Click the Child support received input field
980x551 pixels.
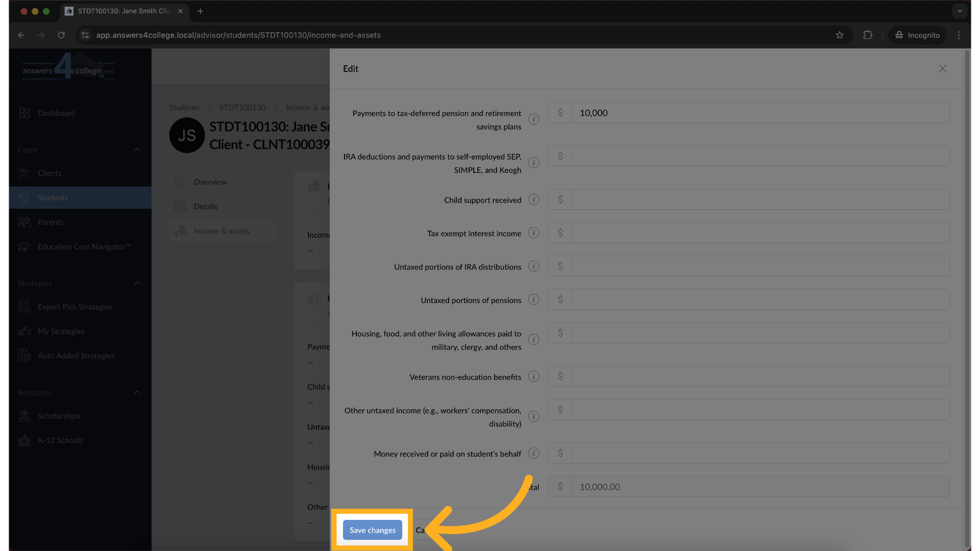point(761,199)
